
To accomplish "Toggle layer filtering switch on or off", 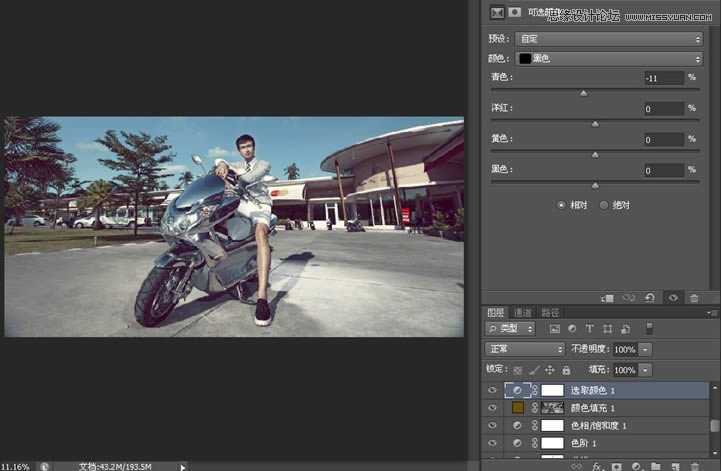I will coord(649,328).
